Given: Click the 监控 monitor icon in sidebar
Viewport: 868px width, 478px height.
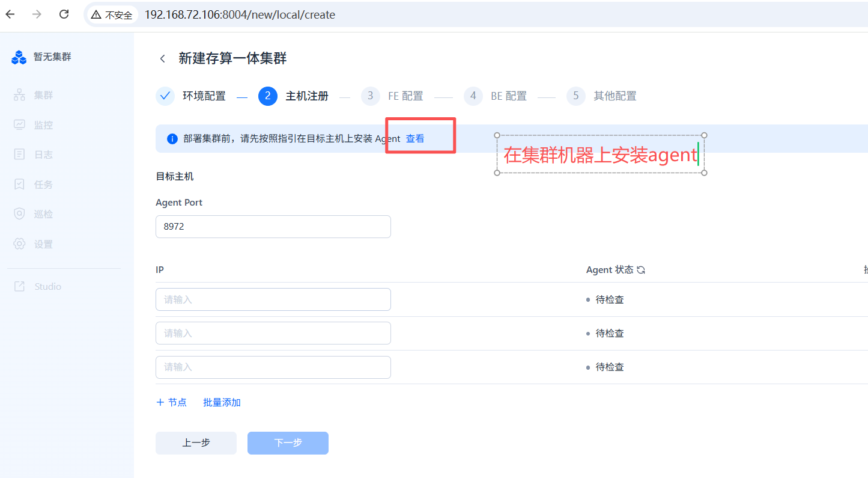Looking at the screenshot, I should 19,125.
